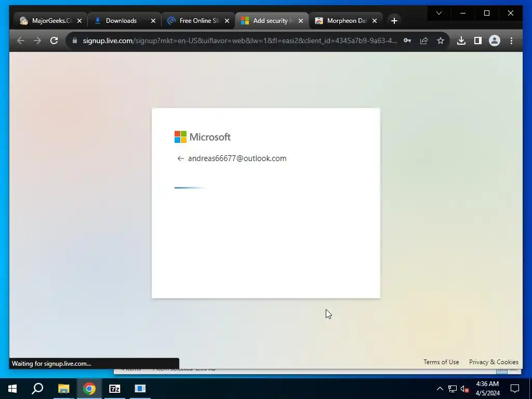The height and width of the screenshot is (399, 532).
Task: Open the Windows Start menu
Action: tap(12, 389)
